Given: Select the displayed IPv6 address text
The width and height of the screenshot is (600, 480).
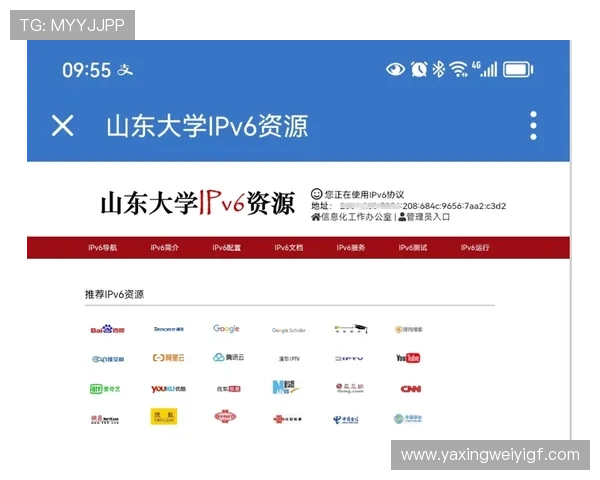Looking at the screenshot, I should click(x=423, y=206).
